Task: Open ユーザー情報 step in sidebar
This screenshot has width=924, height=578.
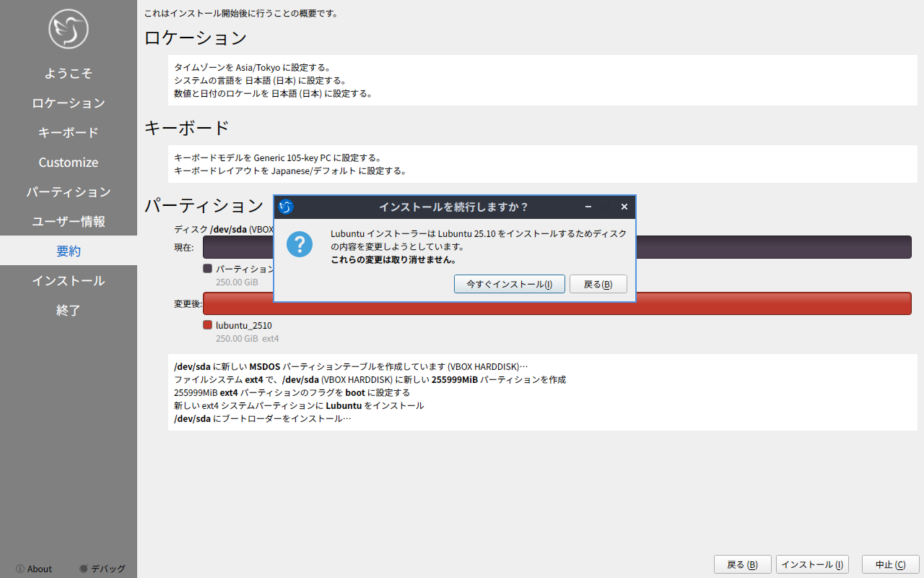Action: pos(69,221)
